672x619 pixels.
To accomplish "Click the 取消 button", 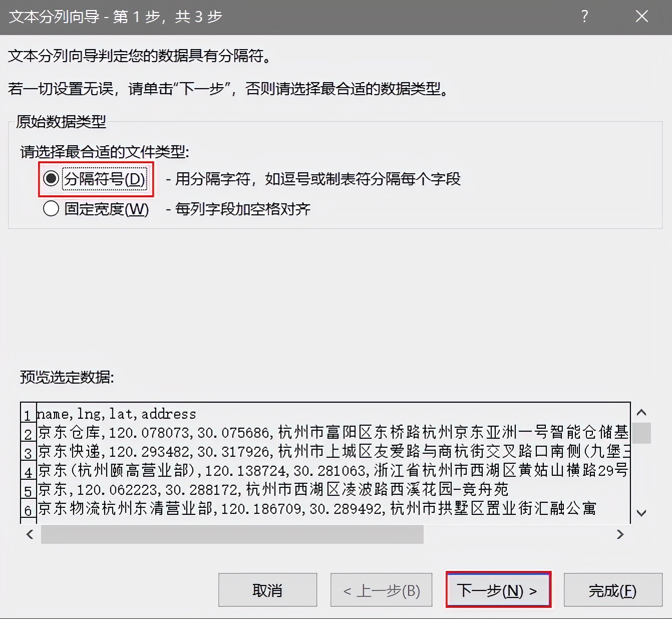I will [x=267, y=590].
